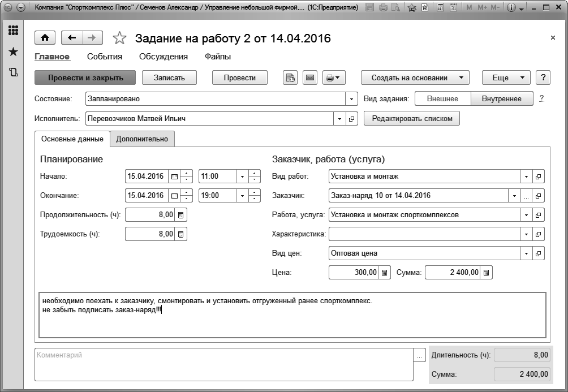This screenshot has width=568, height=392.
Task: Expand the Характеристика dropdown
Action: tap(526, 234)
